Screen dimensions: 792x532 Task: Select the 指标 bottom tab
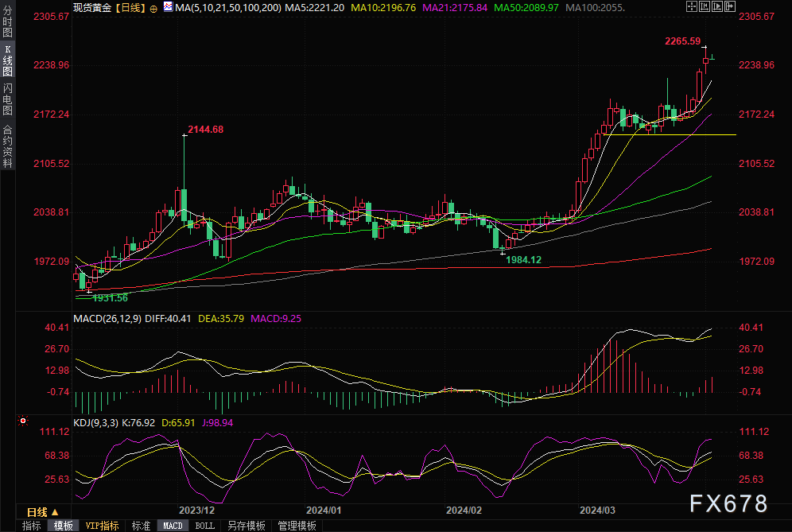click(x=32, y=526)
